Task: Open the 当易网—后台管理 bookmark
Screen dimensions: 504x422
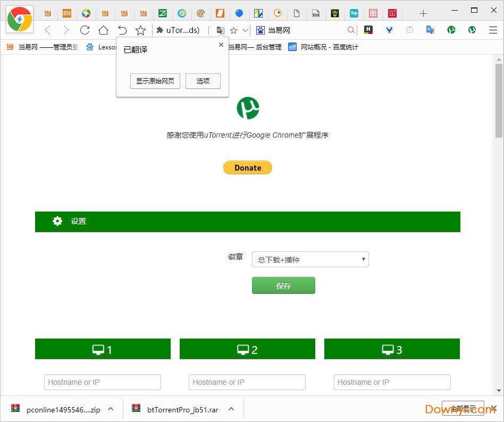Action: click(x=254, y=47)
